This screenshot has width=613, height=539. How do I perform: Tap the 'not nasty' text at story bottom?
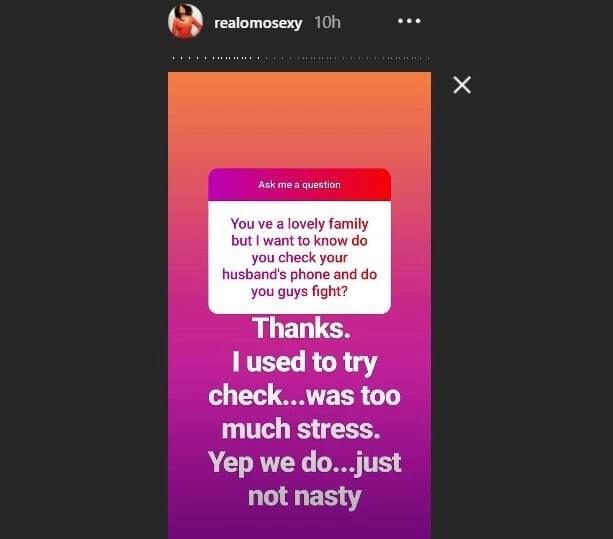pos(305,497)
